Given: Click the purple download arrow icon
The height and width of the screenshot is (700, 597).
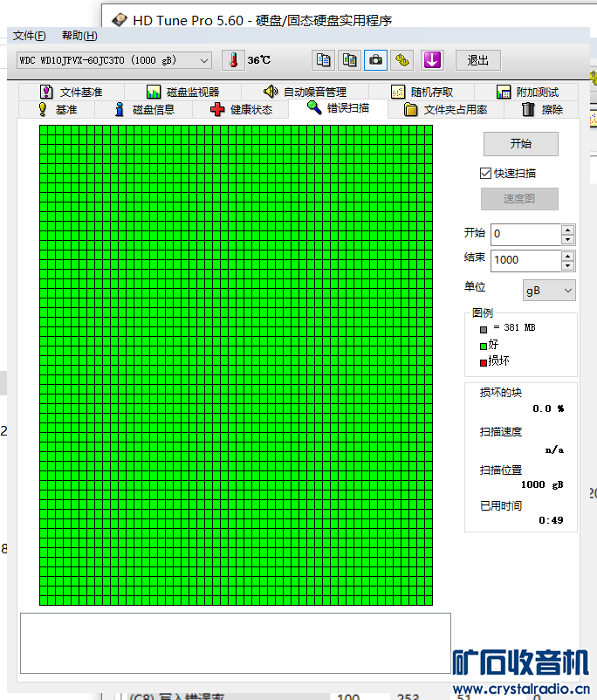Looking at the screenshot, I should [x=432, y=60].
